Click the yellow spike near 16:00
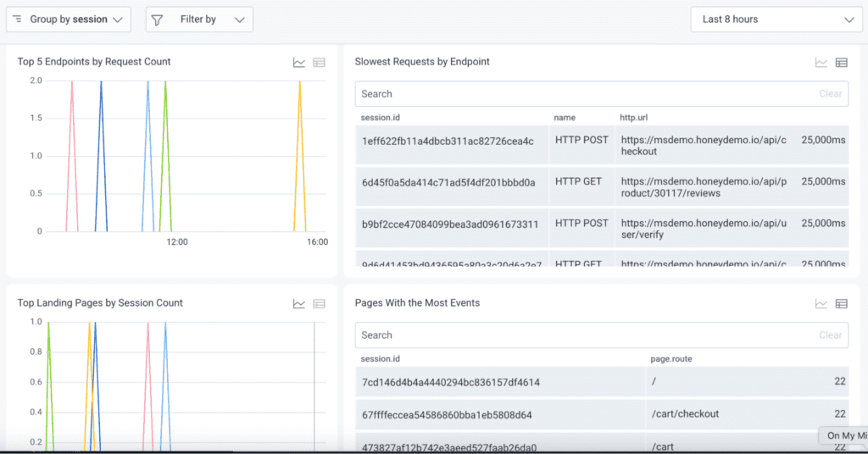This screenshot has width=868, height=454. click(x=300, y=152)
